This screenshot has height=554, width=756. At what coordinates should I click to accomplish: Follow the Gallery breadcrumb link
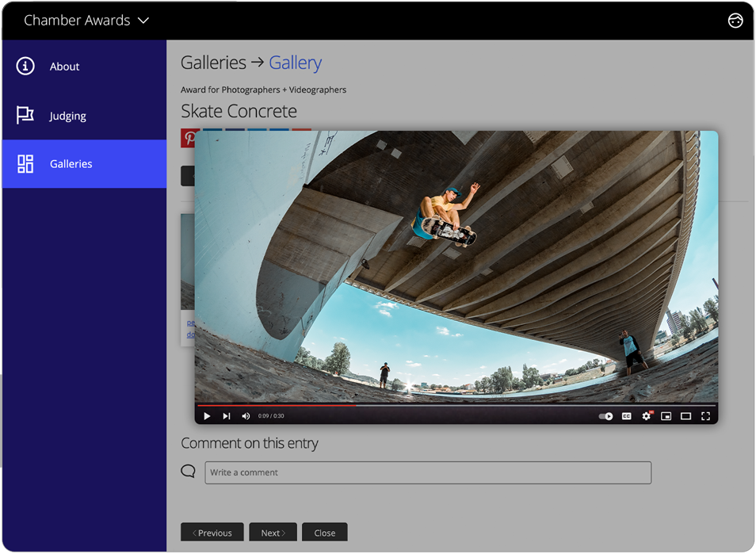coord(297,62)
